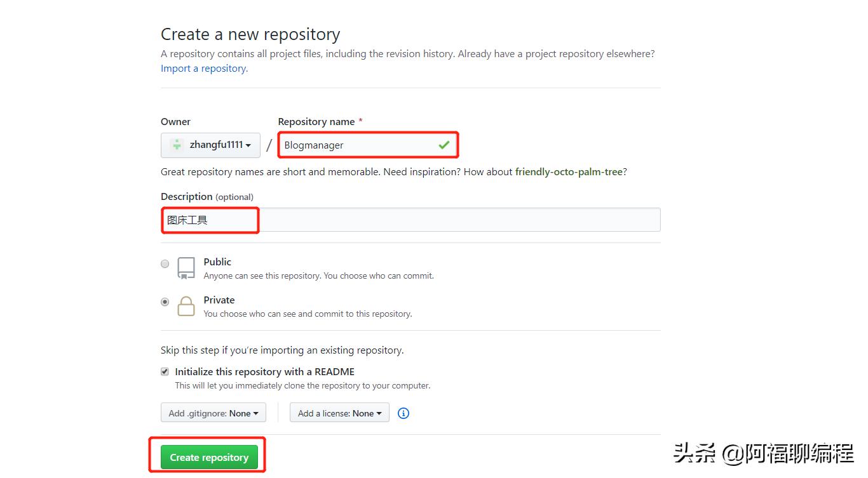Click the owner avatar icon
Viewport: 868px width, 478px height.
tap(177, 145)
